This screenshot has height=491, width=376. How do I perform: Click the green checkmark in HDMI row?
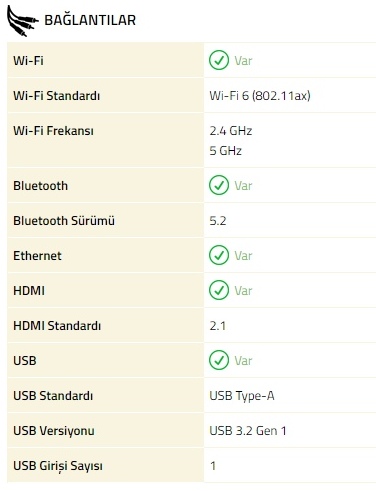click(219, 290)
